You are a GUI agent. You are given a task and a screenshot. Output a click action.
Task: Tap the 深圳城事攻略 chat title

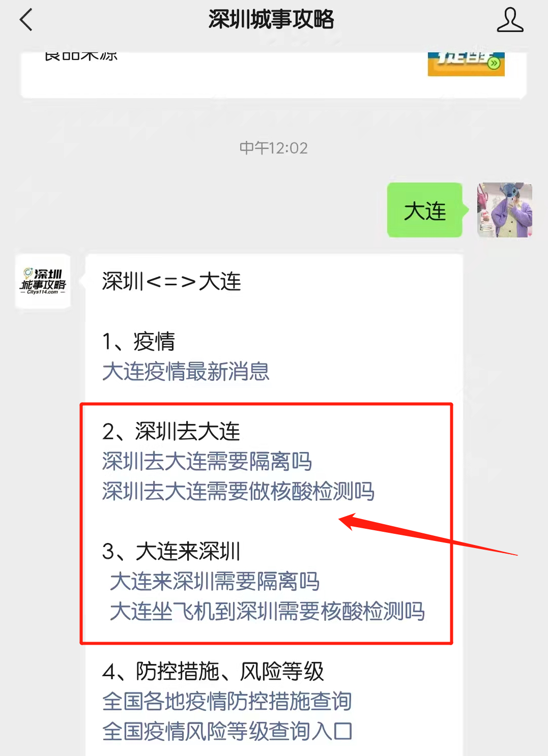(x=271, y=20)
